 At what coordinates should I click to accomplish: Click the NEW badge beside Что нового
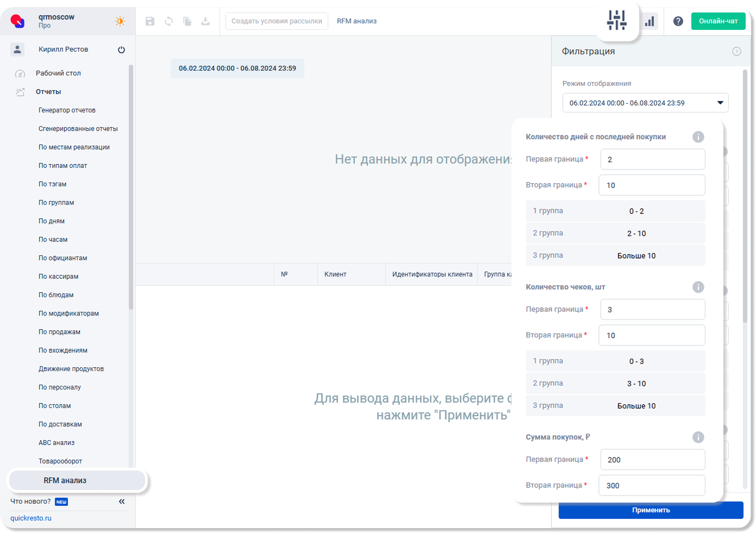tap(61, 502)
